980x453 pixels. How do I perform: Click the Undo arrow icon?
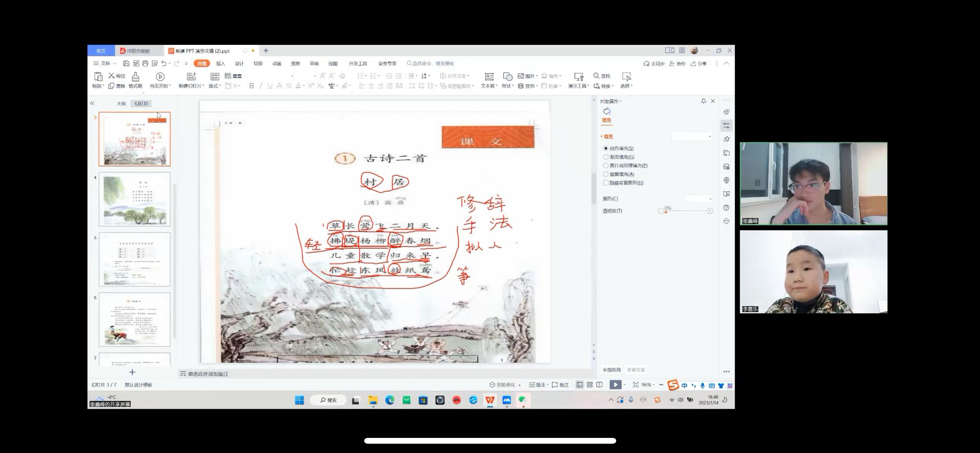pyautogui.click(x=164, y=63)
